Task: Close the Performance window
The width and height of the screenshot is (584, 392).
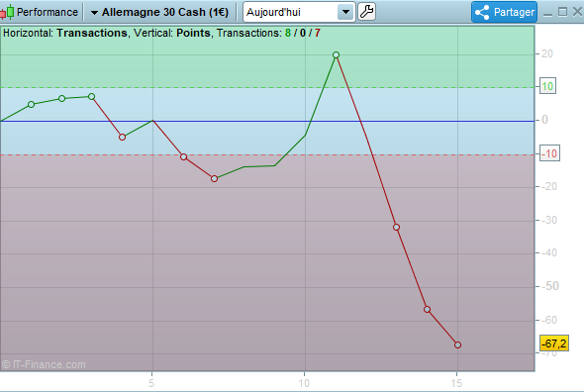Action: [577, 12]
